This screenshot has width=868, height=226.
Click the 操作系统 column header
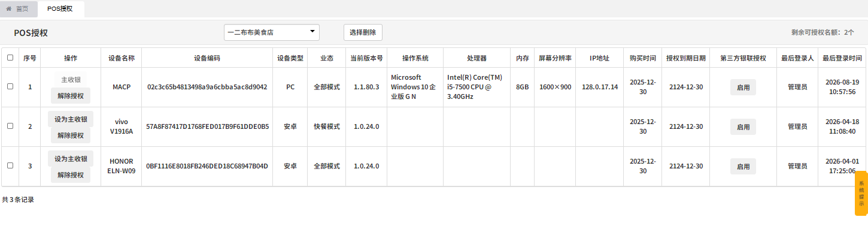point(415,58)
